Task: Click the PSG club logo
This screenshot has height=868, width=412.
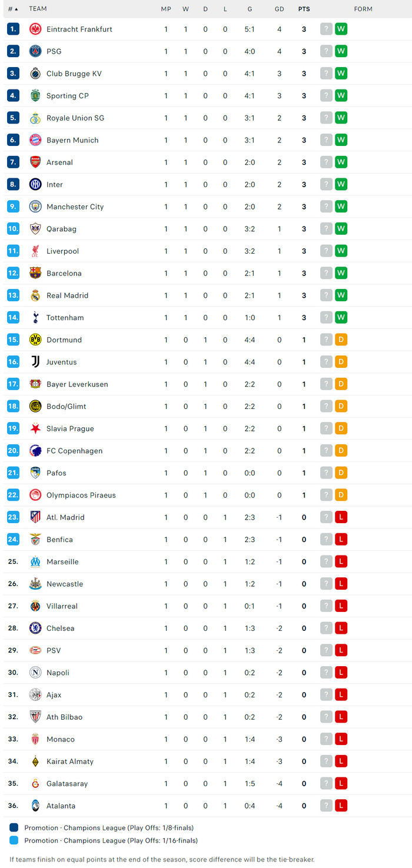Action: coord(35,51)
